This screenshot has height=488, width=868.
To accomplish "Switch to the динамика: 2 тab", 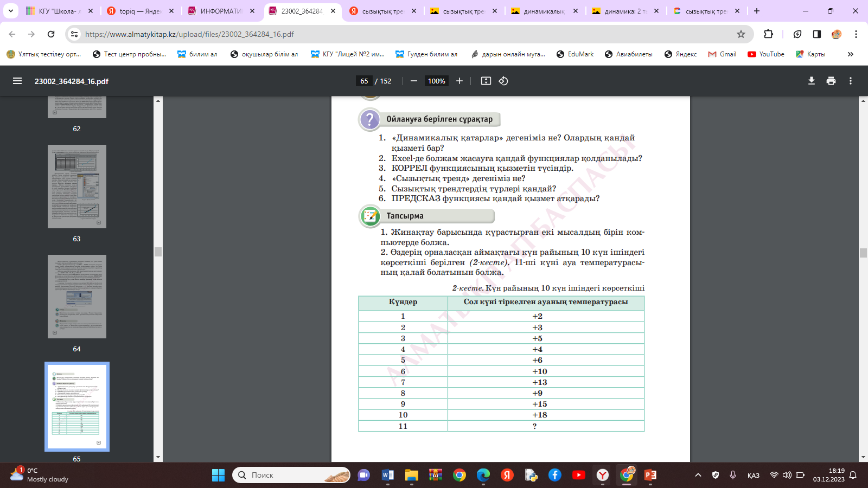I will point(625,11).
